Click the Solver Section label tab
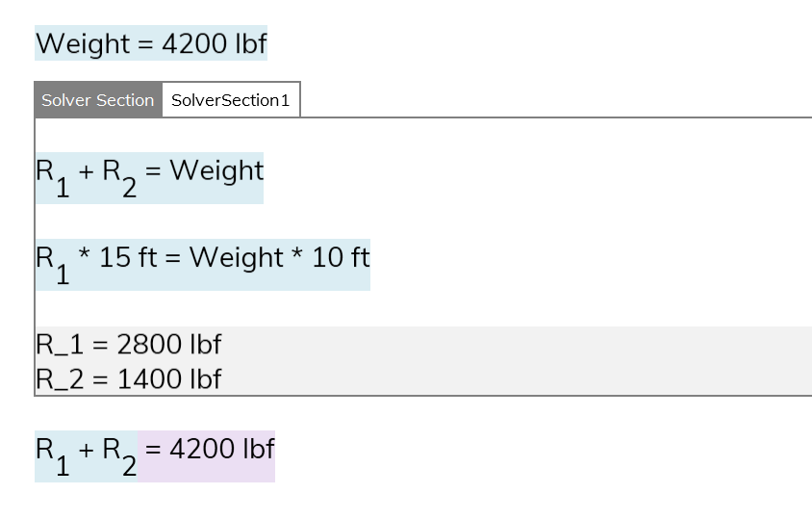Image resolution: width=812 pixels, height=520 pixels. pos(98,99)
